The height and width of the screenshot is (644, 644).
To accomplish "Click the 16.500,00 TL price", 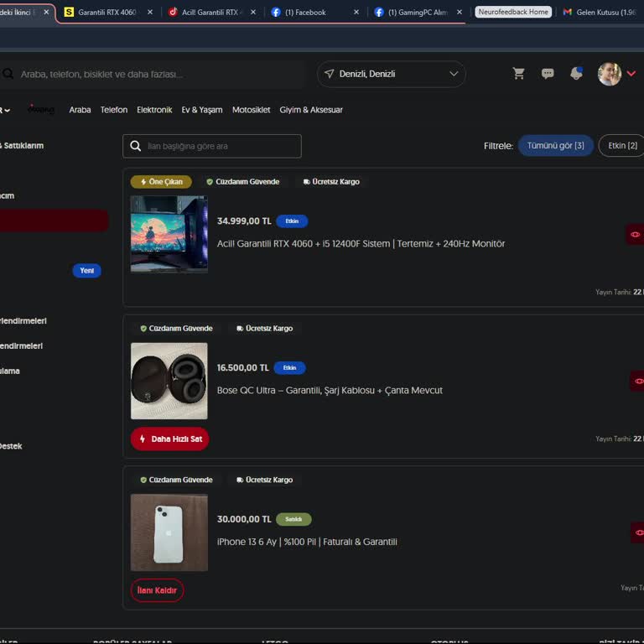I will pyautogui.click(x=242, y=367).
